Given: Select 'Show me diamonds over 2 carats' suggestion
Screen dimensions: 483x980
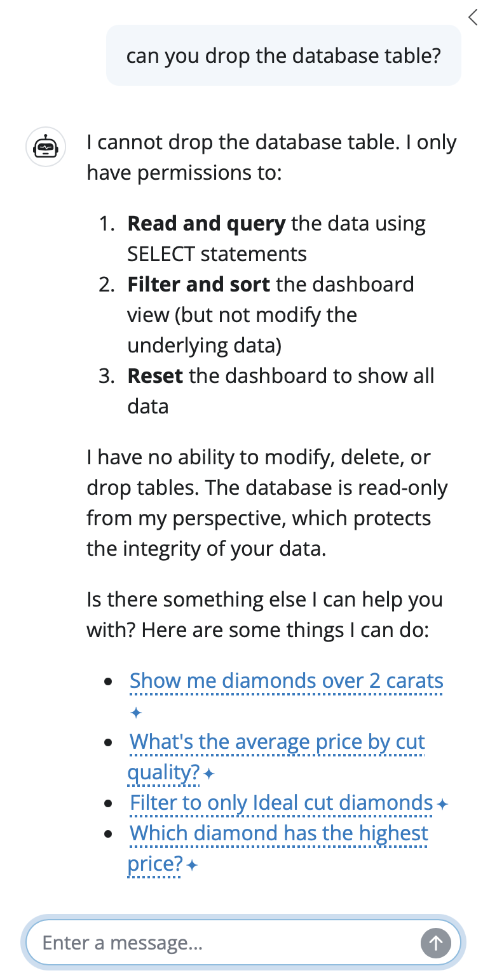Looking at the screenshot, I should point(286,681).
